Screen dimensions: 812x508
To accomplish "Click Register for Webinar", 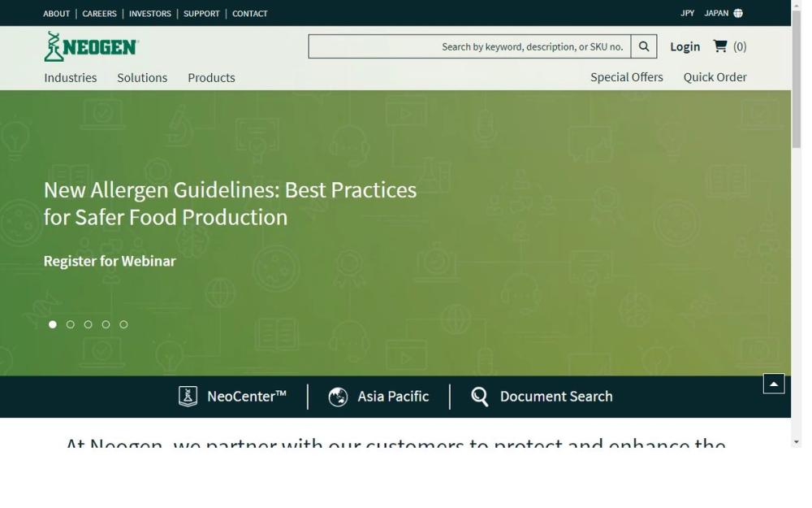I will point(110,261).
